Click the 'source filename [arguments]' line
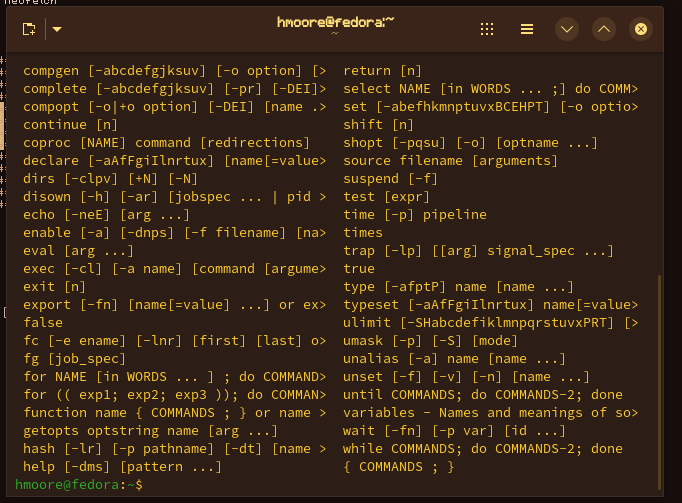Screen dimensions: 682x503 click(450, 161)
